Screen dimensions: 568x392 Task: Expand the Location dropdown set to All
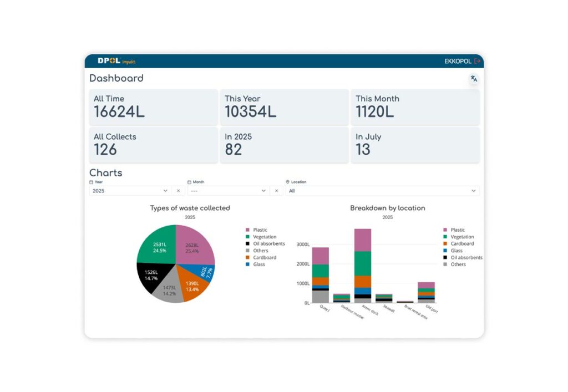(383, 191)
